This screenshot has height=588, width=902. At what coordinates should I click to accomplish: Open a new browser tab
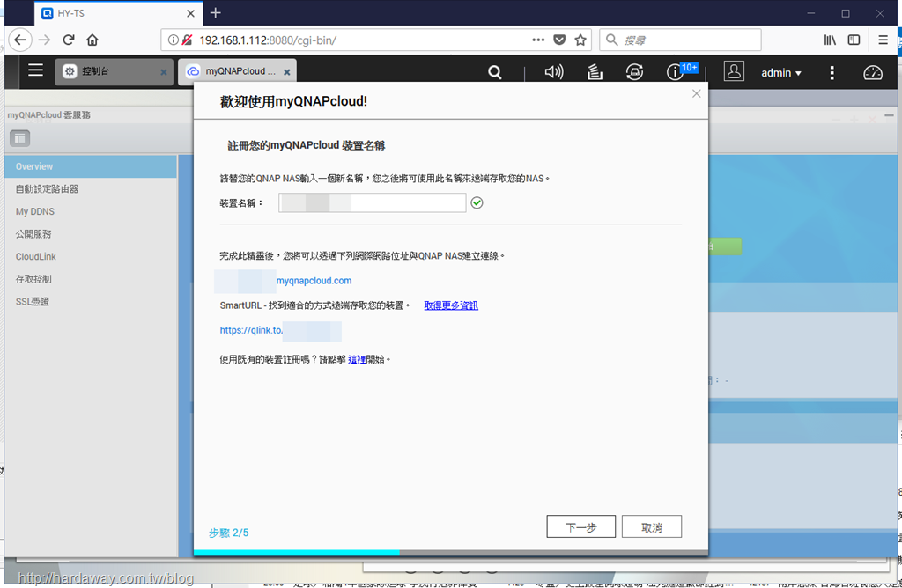click(215, 12)
